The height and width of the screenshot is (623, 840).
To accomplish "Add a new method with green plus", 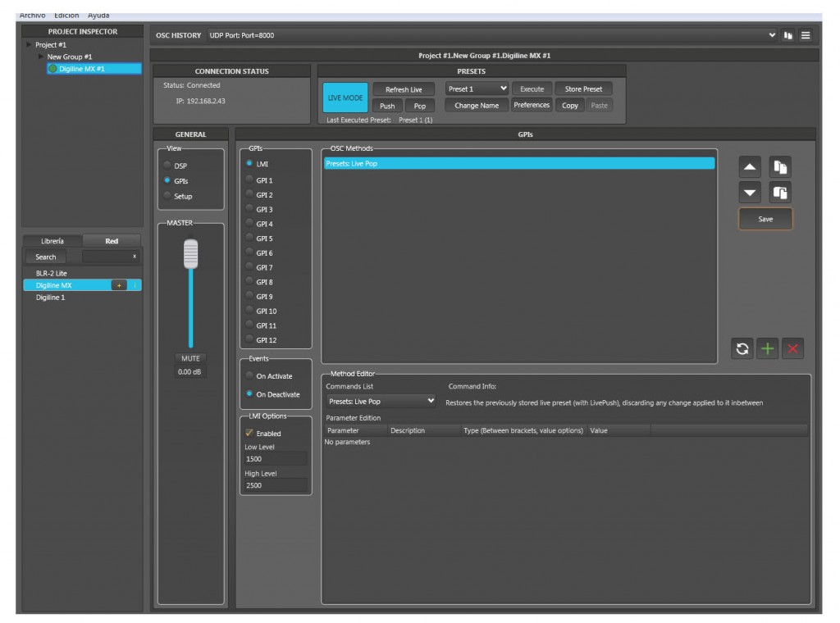I will (x=767, y=348).
